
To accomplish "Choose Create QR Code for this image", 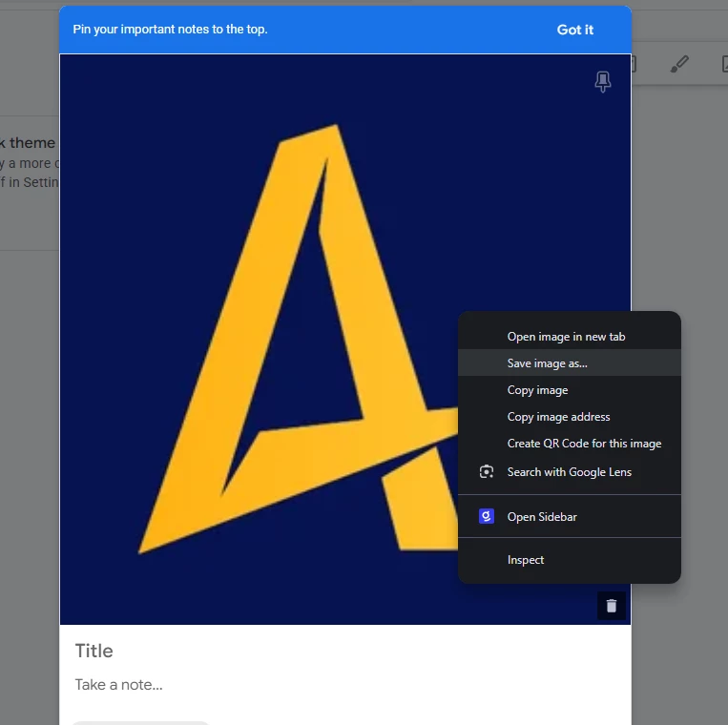I will (570, 444).
